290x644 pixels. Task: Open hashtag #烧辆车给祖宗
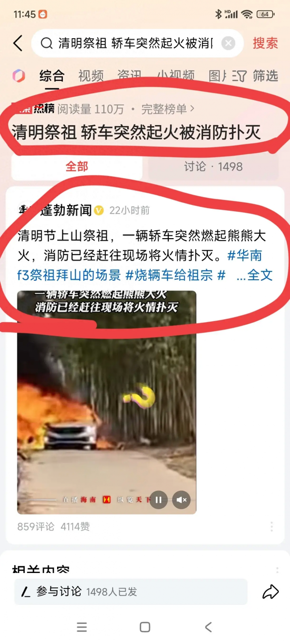tap(169, 275)
